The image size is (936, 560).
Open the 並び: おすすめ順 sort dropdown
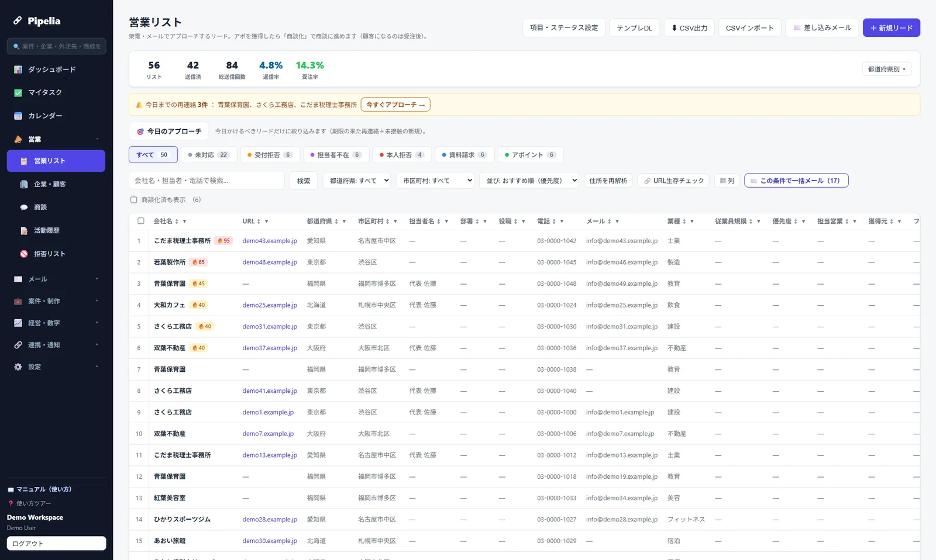[x=529, y=181]
